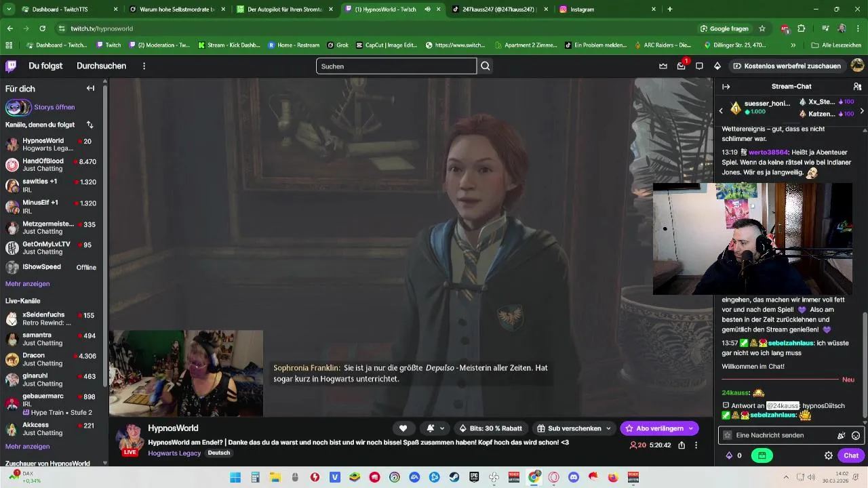
Task: Collapse the left sidebar with arrow icon
Action: click(90, 88)
